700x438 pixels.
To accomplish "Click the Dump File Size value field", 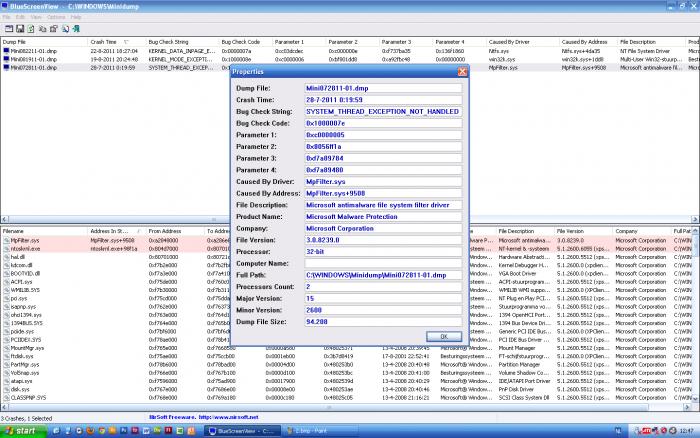I will click(x=383, y=321).
